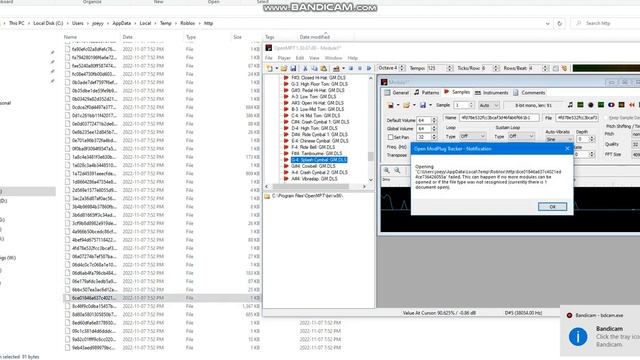Image resolution: width=640 pixels, height=360 pixels.
Task: Open the Save sample dropdown arrow
Action: pos(431,105)
